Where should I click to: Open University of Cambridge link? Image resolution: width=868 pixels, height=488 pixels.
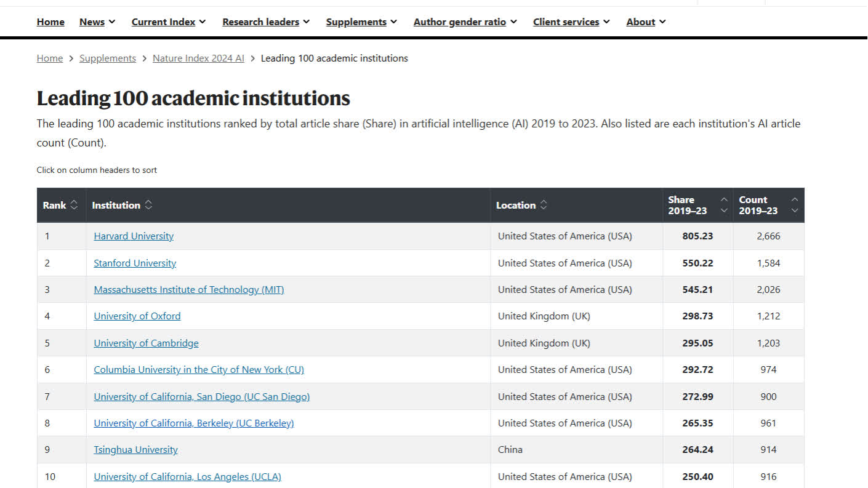(146, 343)
